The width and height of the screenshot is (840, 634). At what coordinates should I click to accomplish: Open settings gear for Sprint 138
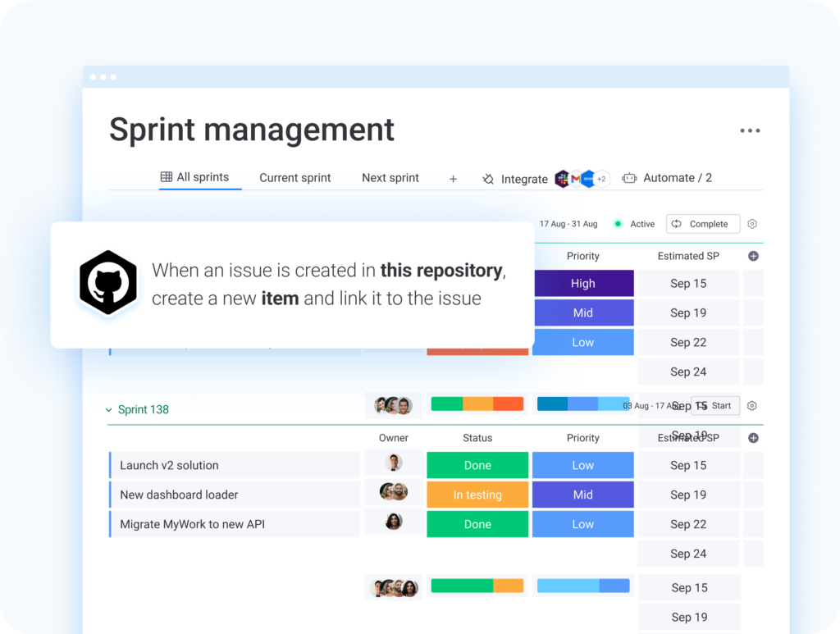(752, 406)
